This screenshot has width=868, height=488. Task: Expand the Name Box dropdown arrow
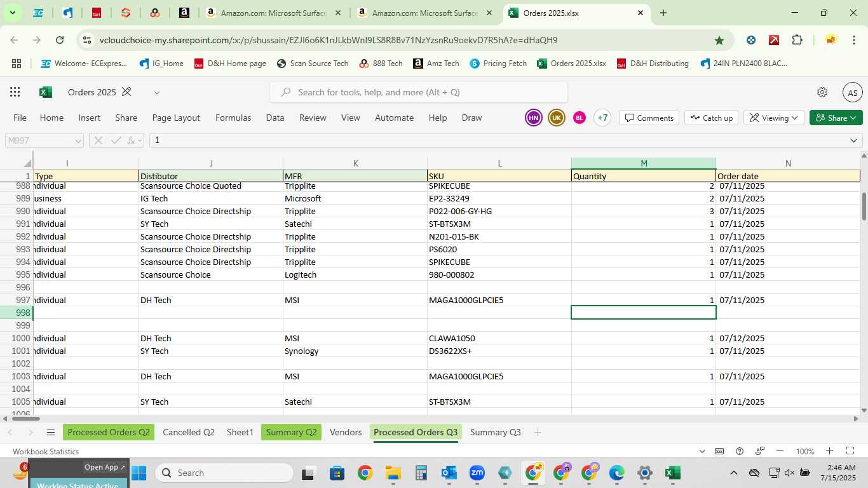pyautogui.click(x=78, y=140)
